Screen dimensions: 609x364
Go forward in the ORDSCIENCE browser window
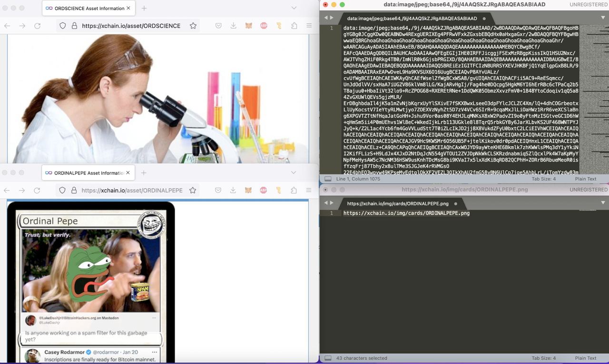(22, 26)
